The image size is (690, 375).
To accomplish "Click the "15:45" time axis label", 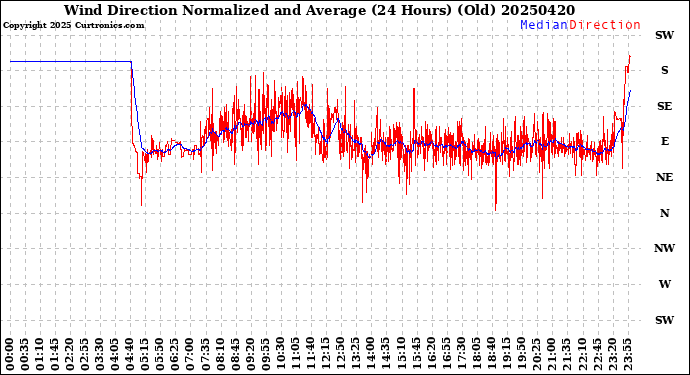I will tap(416, 354).
